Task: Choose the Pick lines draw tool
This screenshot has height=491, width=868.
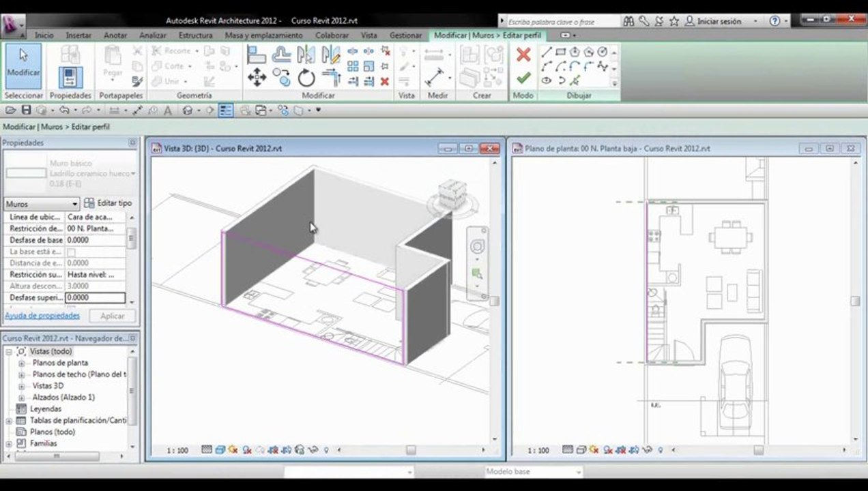Action: pos(575,80)
